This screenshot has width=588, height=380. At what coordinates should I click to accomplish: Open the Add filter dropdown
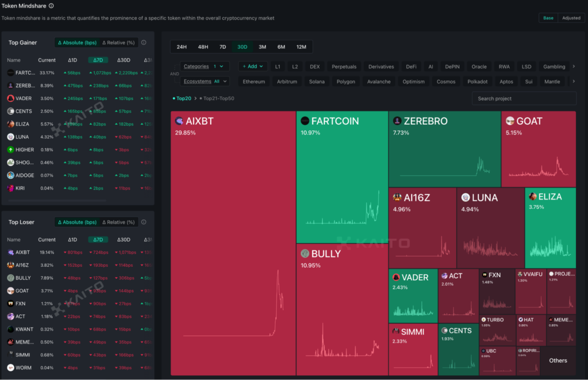(253, 67)
